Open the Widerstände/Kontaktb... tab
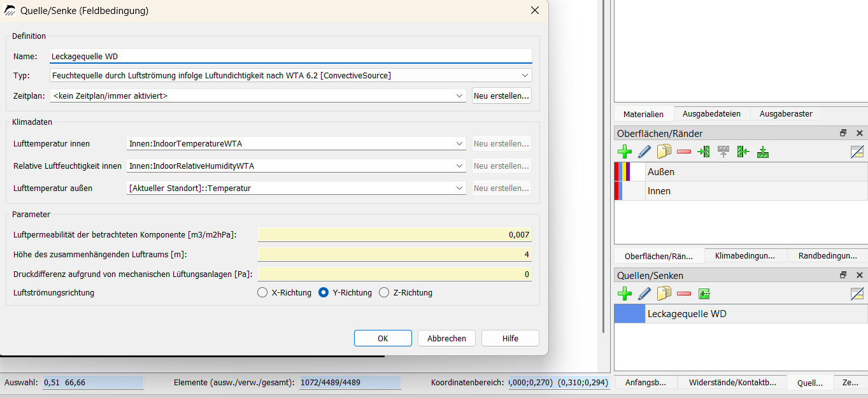The height and width of the screenshot is (398, 868). coord(732,383)
